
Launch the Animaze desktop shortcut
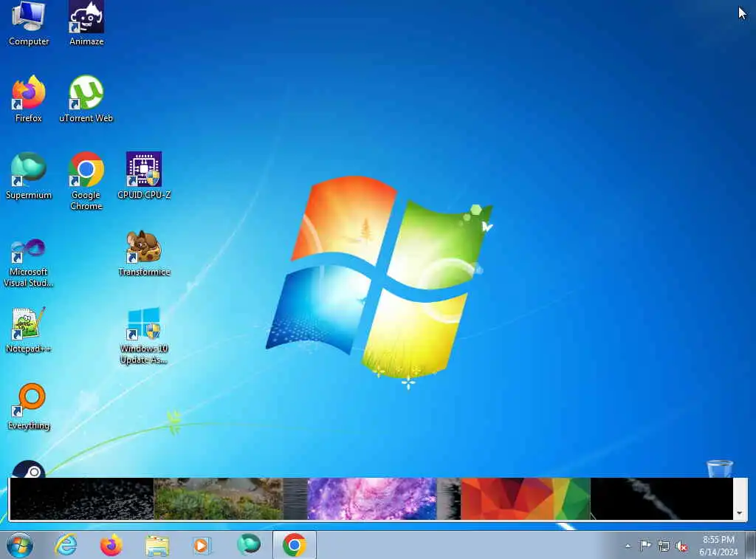(86, 23)
